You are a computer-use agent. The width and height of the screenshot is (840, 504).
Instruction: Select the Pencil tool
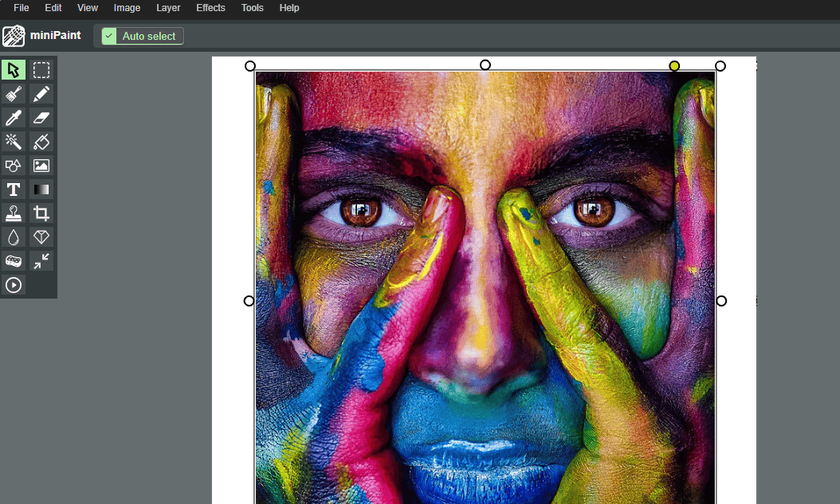41,94
